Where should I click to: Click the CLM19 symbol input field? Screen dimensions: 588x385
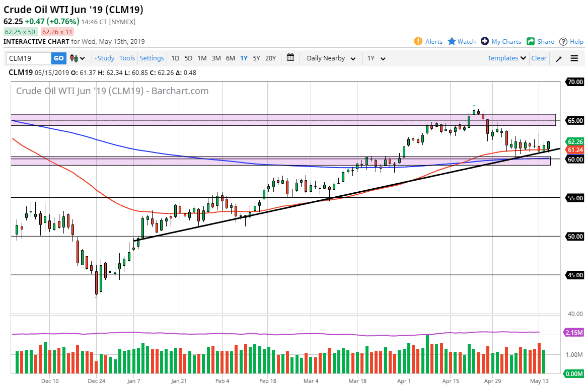[x=28, y=58]
